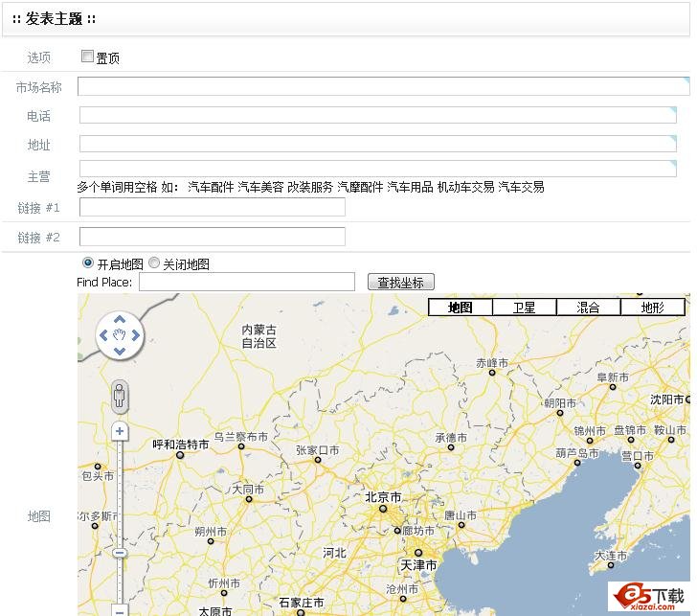Focus the Find Place text field
Viewport: 697px width, 616px height.
pyautogui.click(x=247, y=282)
